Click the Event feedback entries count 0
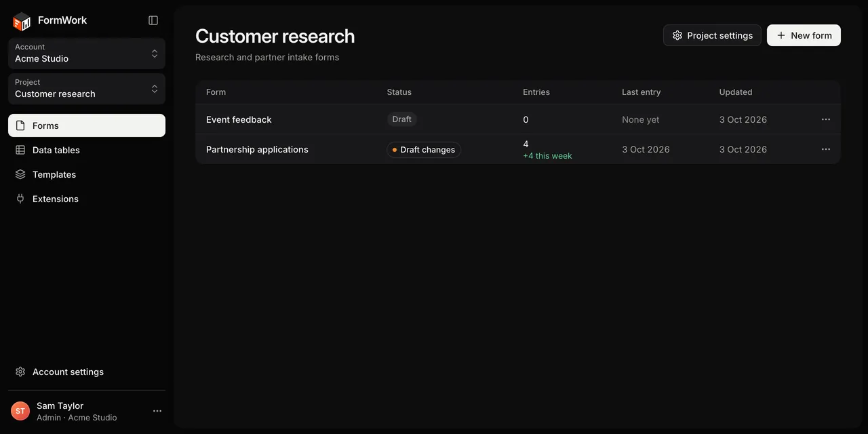The height and width of the screenshot is (434, 868). (x=526, y=119)
